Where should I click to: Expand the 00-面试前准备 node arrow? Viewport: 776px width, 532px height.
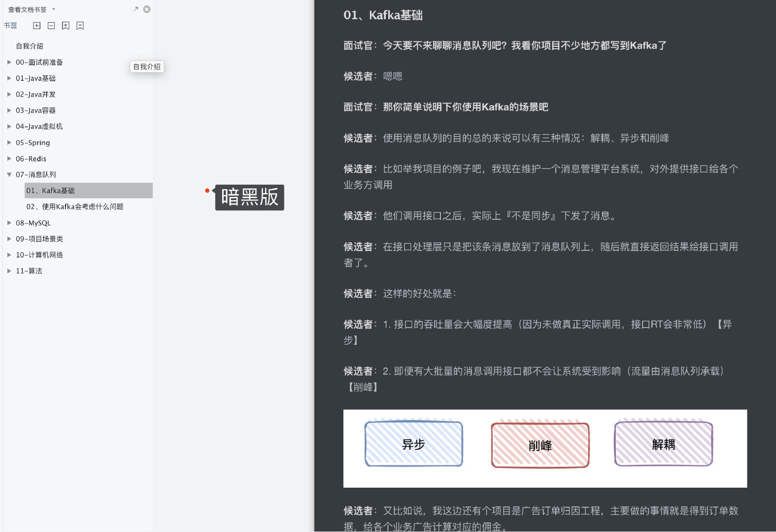tap(9, 62)
